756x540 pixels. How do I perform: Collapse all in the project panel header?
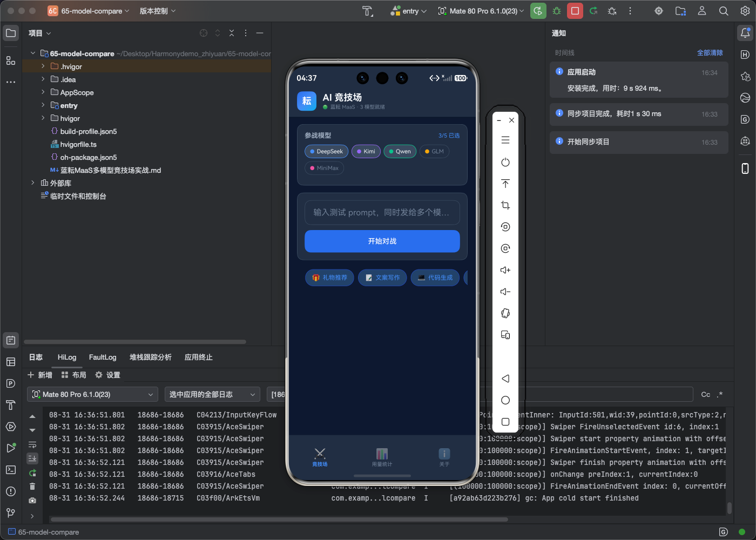point(232,33)
